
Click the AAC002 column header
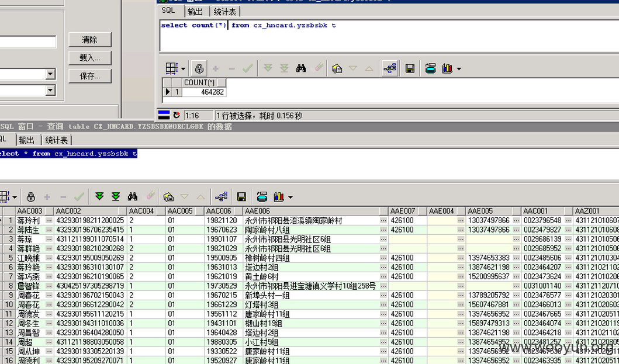[90, 211]
